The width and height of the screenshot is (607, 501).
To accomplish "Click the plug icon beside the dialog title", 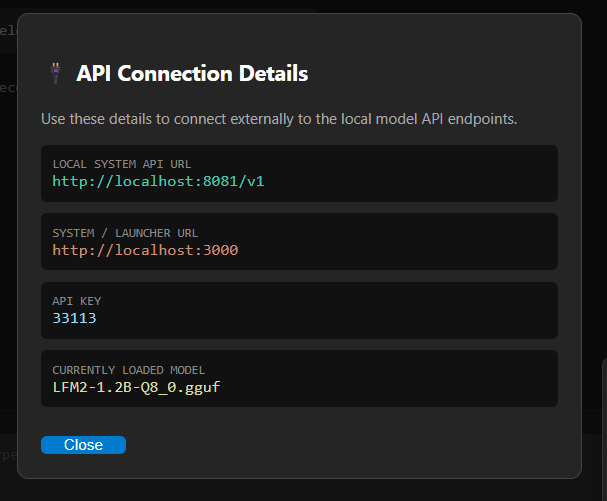I will point(55,74).
